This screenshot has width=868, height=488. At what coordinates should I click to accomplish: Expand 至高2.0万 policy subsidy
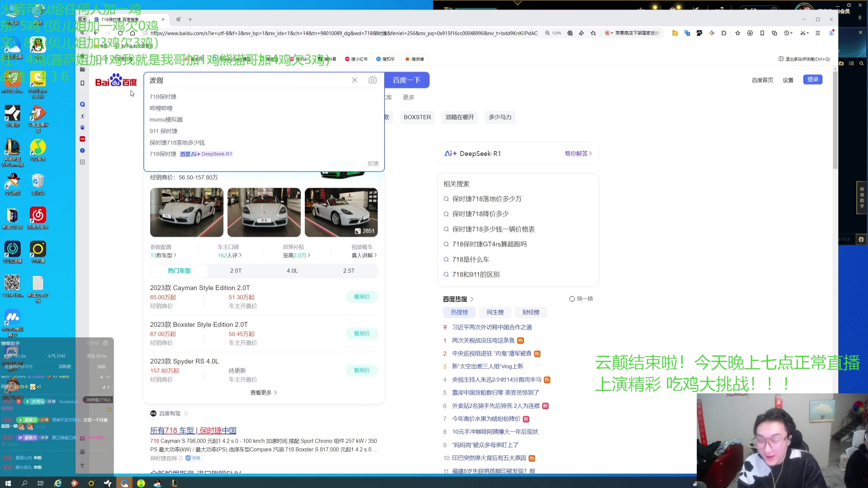pyautogui.click(x=297, y=255)
